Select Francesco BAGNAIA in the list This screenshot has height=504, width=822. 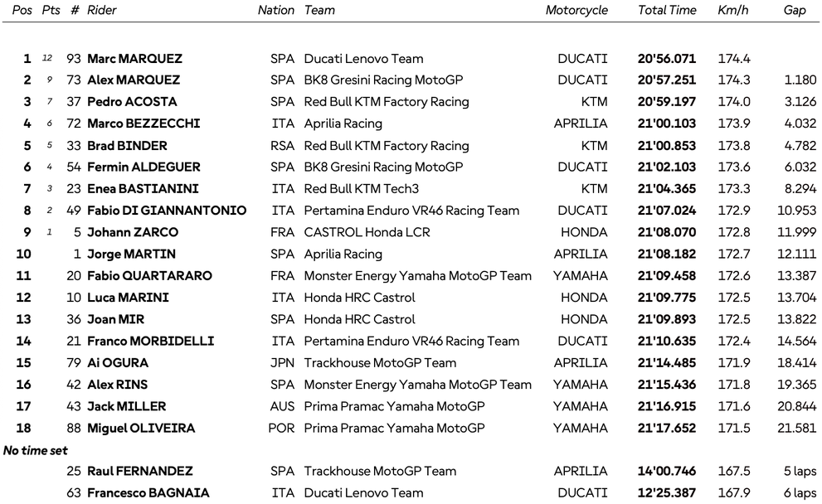click(x=148, y=492)
